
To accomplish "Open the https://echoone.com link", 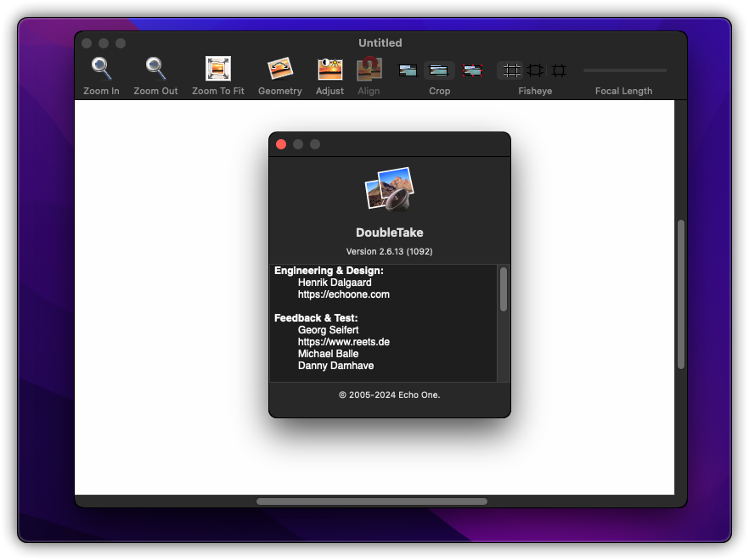I will [x=343, y=294].
